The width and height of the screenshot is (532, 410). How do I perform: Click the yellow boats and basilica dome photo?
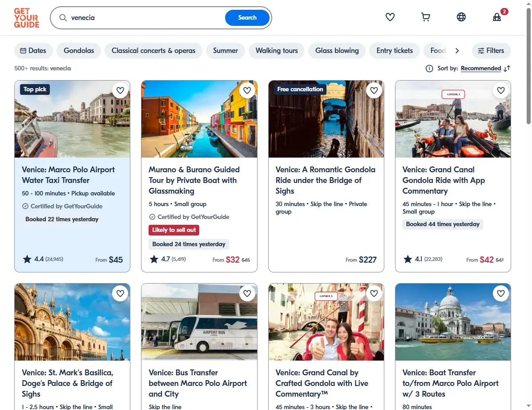click(x=453, y=322)
